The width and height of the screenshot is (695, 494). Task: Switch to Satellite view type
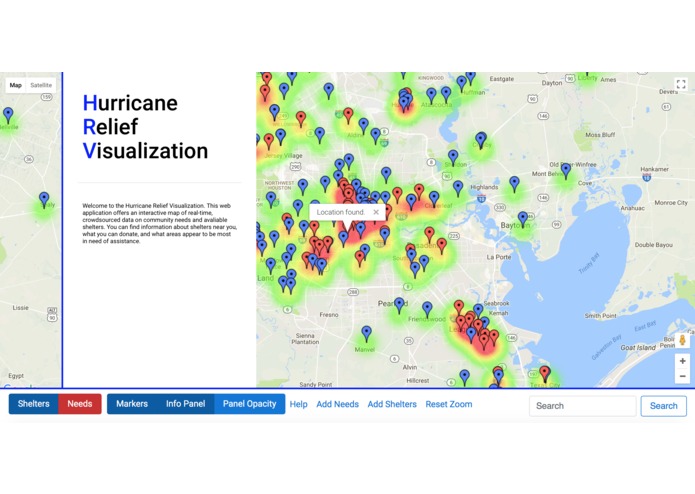point(41,85)
